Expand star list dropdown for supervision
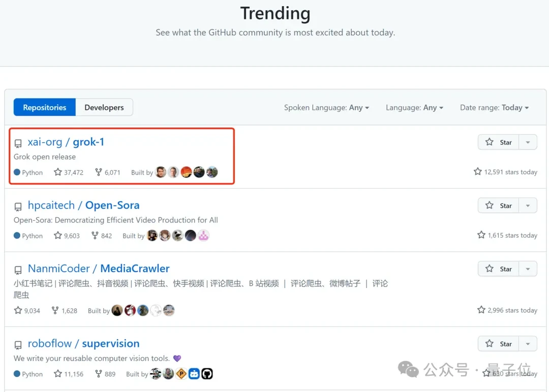 pyautogui.click(x=528, y=344)
